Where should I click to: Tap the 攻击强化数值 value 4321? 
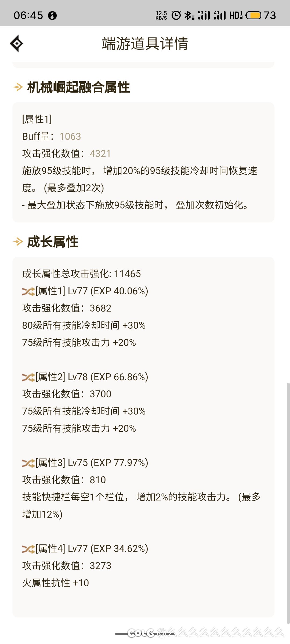coord(100,154)
